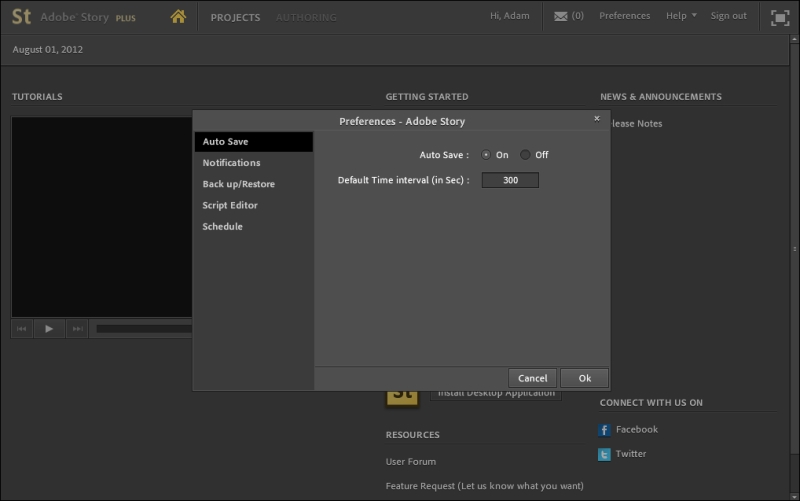The width and height of the screenshot is (800, 501).
Task: Open the PROJECTS view
Action: (x=235, y=17)
